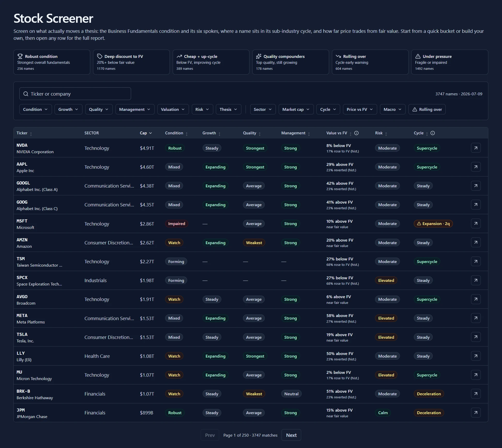Click JPM Deceleration cycle badge
The width and height of the screenshot is (502, 448).
point(429,413)
